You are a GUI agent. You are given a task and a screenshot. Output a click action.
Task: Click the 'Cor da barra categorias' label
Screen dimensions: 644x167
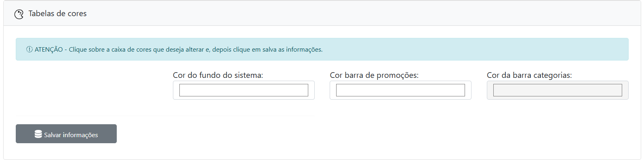pos(529,75)
